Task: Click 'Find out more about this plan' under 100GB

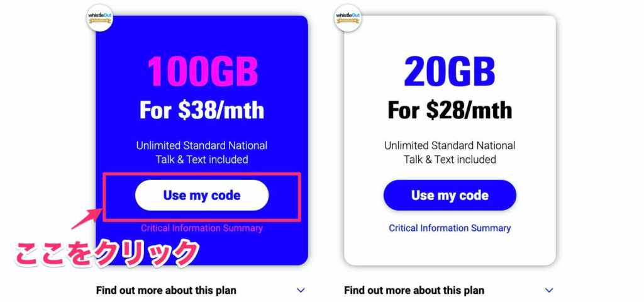Action: (x=166, y=291)
